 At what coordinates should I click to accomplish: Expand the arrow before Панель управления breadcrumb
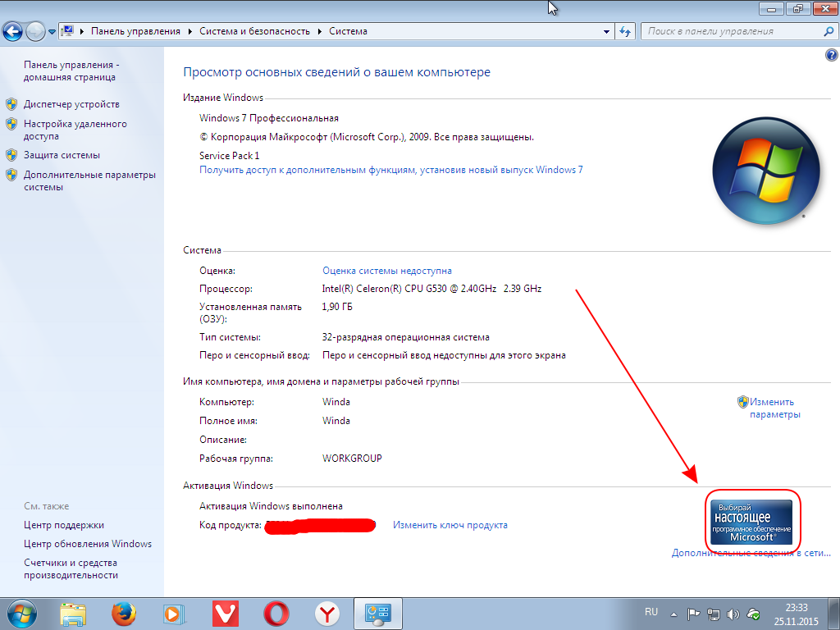[82, 32]
